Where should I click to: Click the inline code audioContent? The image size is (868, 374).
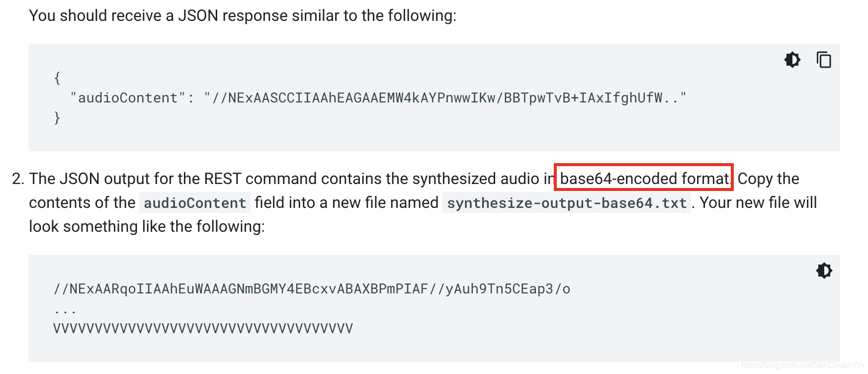tap(194, 203)
